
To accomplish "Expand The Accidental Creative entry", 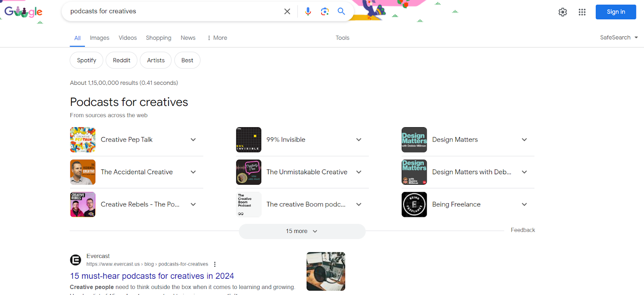I will click(193, 172).
